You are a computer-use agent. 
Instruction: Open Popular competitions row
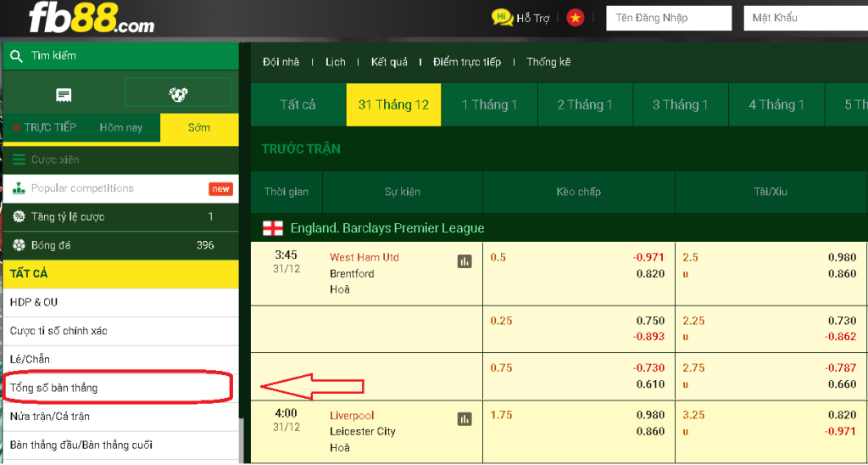[120, 188]
